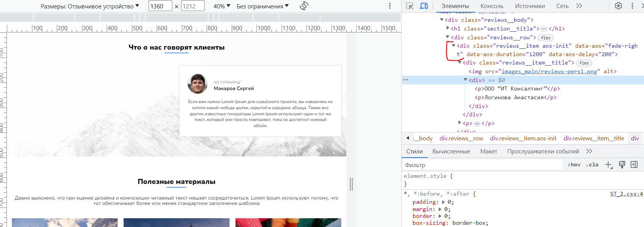The width and height of the screenshot is (644, 227).
Task: Open the Network tab
Action: pyautogui.click(x=562, y=6)
